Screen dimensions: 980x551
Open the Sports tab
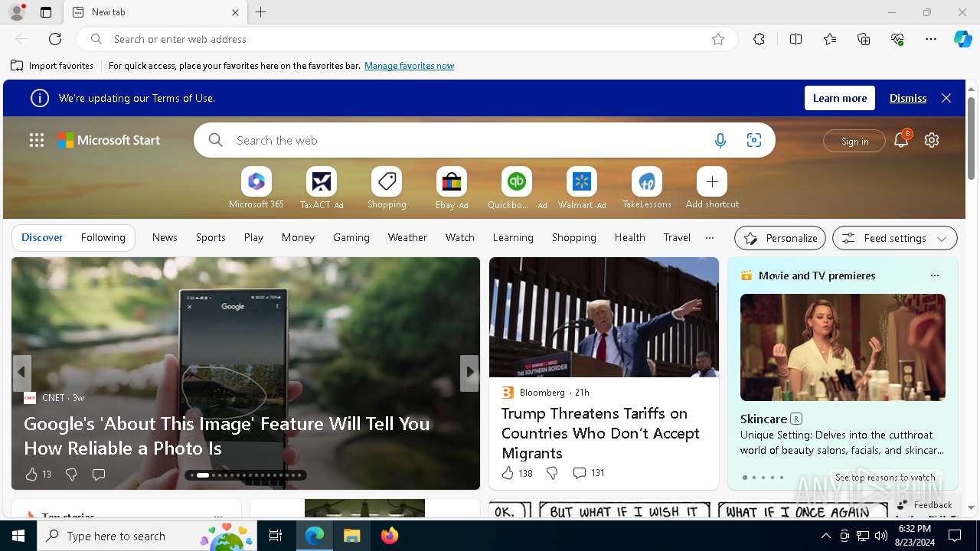(x=211, y=237)
